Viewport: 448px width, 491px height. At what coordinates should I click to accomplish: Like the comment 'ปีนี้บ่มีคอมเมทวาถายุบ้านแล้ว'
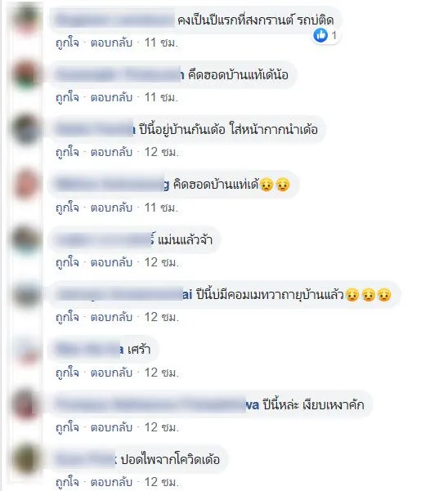(67, 318)
